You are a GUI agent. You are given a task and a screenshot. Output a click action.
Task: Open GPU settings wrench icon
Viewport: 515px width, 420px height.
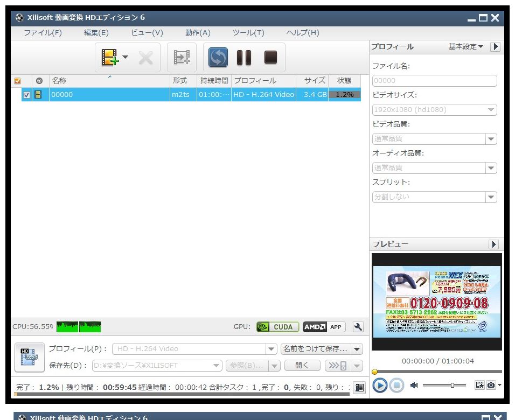pyautogui.click(x=358, y=327)
